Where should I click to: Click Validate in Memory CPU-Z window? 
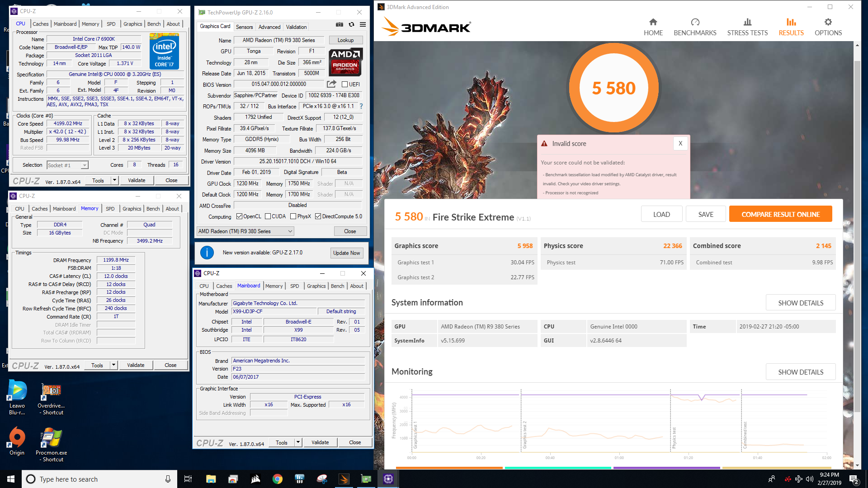(136, 365)
